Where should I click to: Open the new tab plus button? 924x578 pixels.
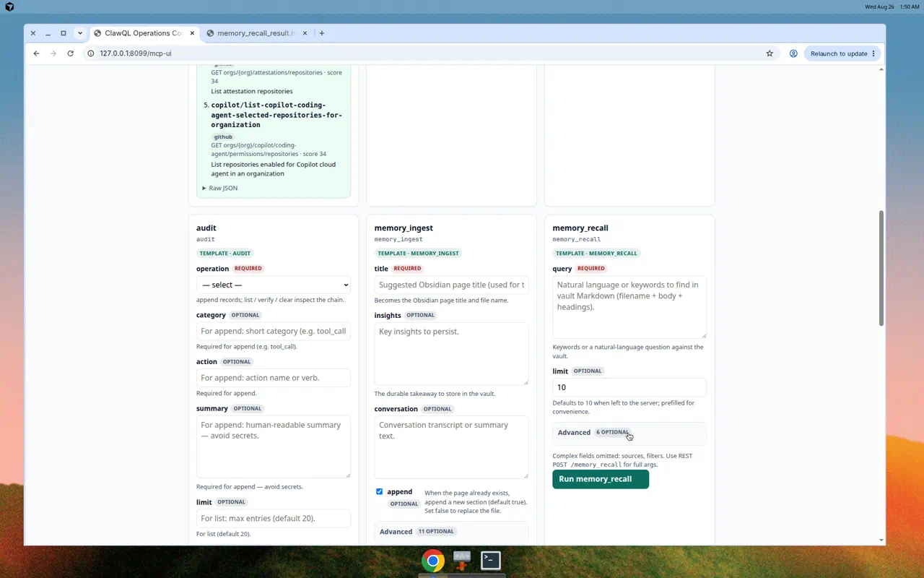pyautogui.click(x=322, y=33)
